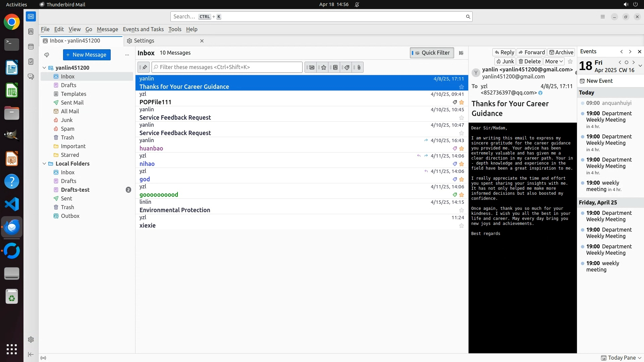
Task: Toggle the Unread messages quick filter
Action: [311, 67]
